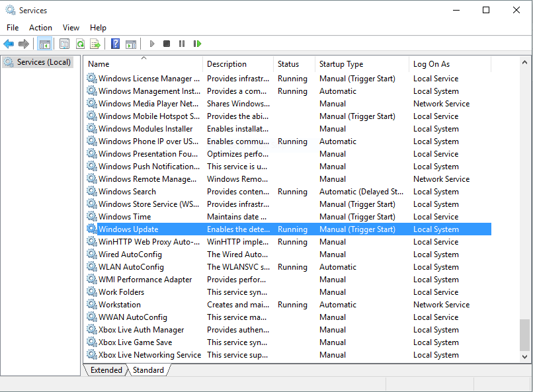Image resolution: width=533 pixels, height=392 pixels.
Task: Click gear icon next to Work Folders
Action: click(92, 292)
